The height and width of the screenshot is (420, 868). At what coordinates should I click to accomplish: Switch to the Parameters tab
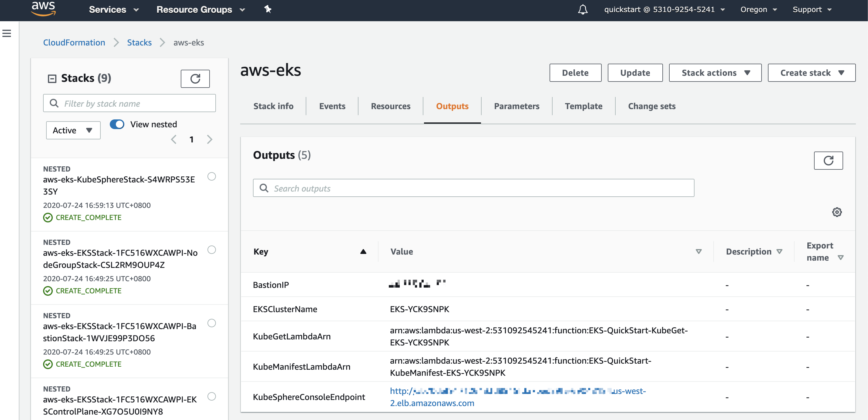coord(516,106)
